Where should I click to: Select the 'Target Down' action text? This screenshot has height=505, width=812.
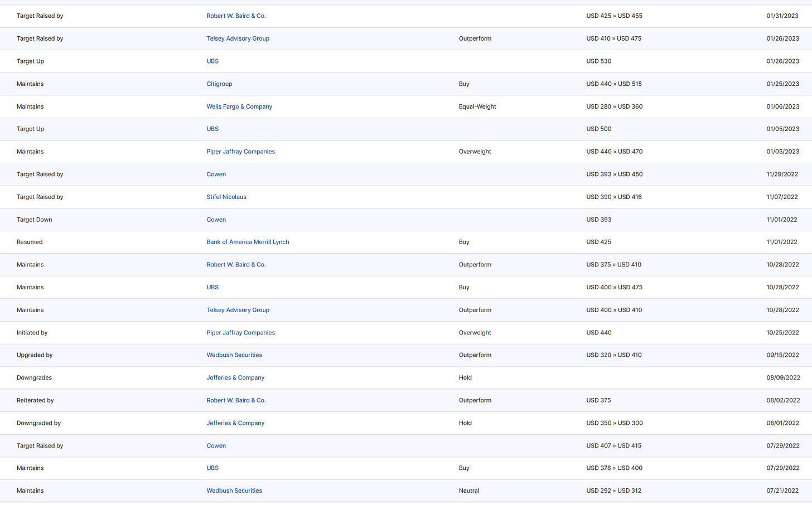coord(34,220)
